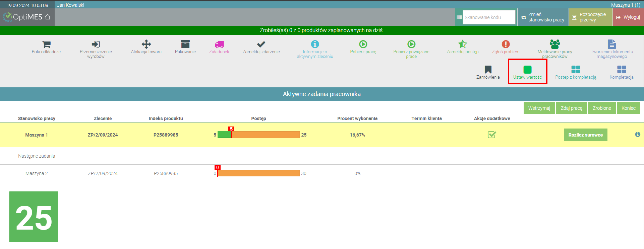Click Pobierz pracę play icon

point(363,44)
